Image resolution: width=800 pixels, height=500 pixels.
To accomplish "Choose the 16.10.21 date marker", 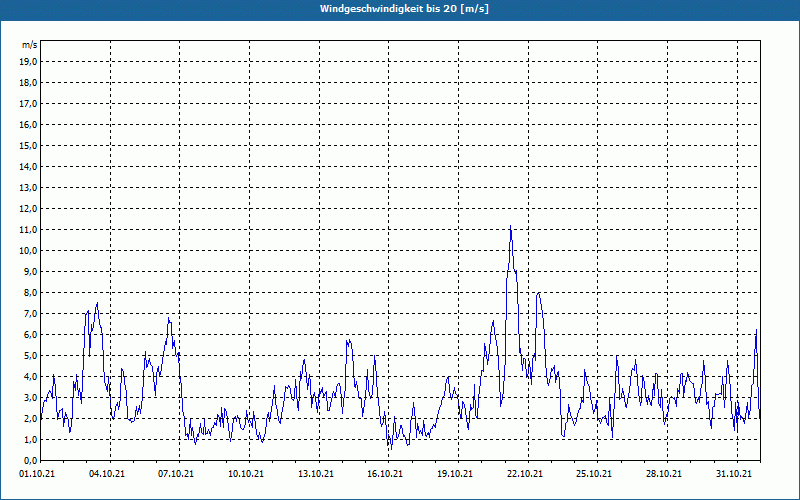I will (x=385, y=474).
